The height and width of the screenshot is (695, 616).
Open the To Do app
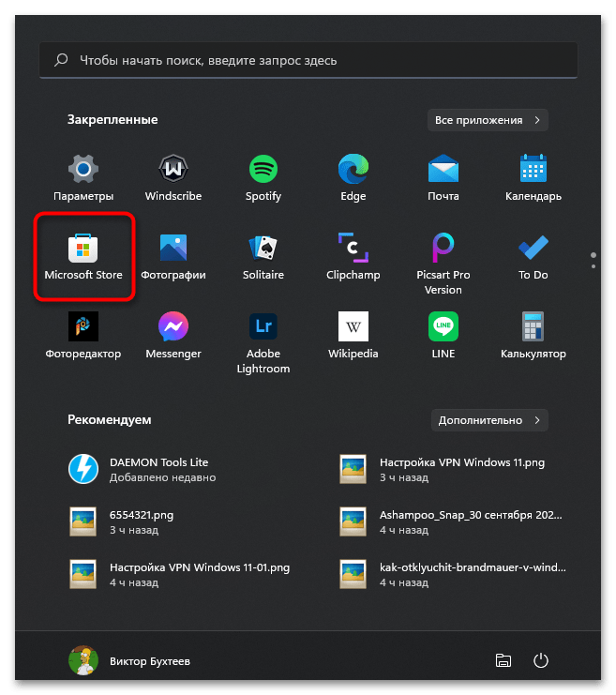click(533, 256)
